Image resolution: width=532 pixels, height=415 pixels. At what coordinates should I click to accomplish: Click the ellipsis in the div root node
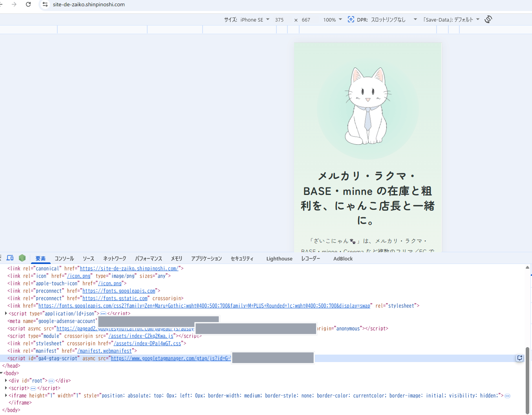51,380
